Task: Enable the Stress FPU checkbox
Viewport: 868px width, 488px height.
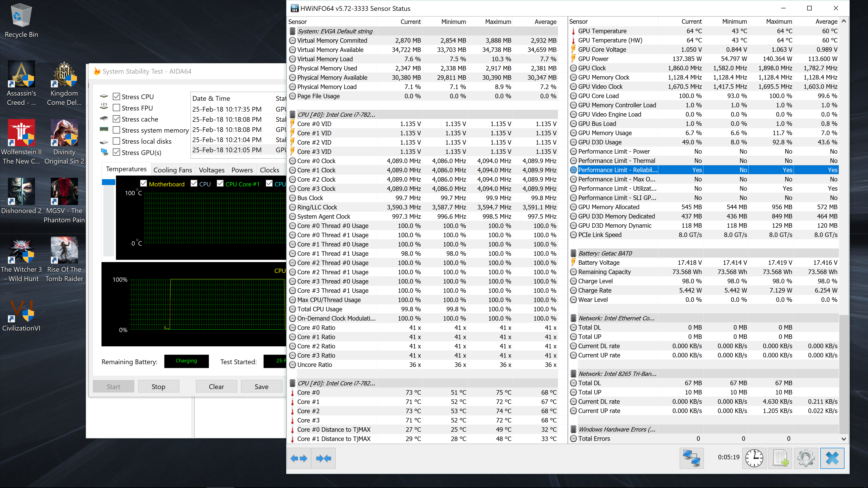Action: (116, 108)
